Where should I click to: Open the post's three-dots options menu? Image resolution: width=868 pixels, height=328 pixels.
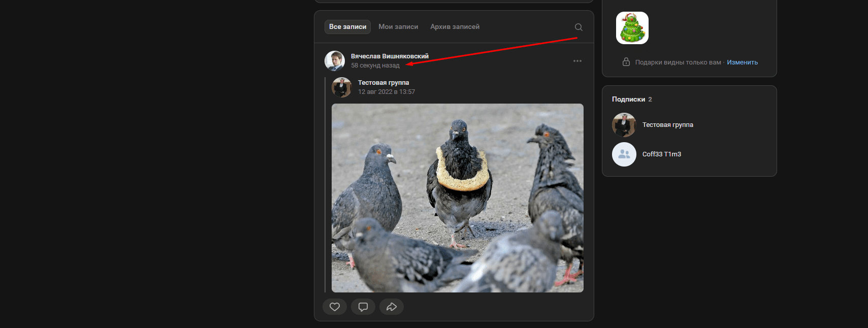point(577,61)
